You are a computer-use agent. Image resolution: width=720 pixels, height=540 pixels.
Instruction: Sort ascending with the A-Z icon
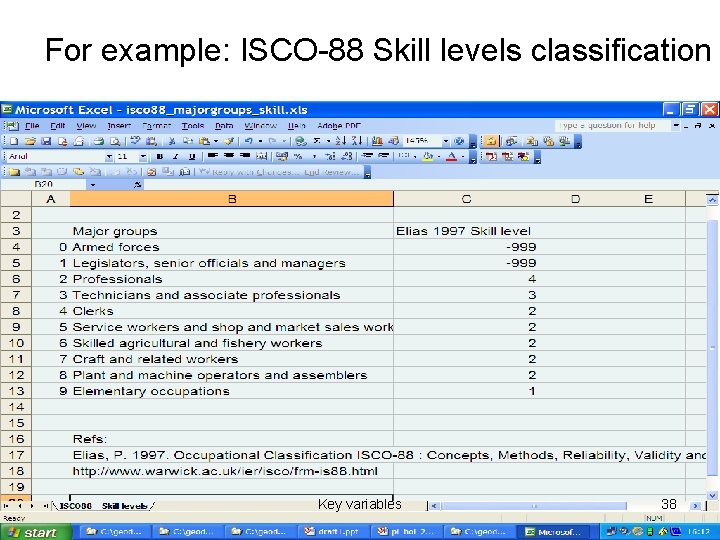pyautogui.click(x=341, y=141)
